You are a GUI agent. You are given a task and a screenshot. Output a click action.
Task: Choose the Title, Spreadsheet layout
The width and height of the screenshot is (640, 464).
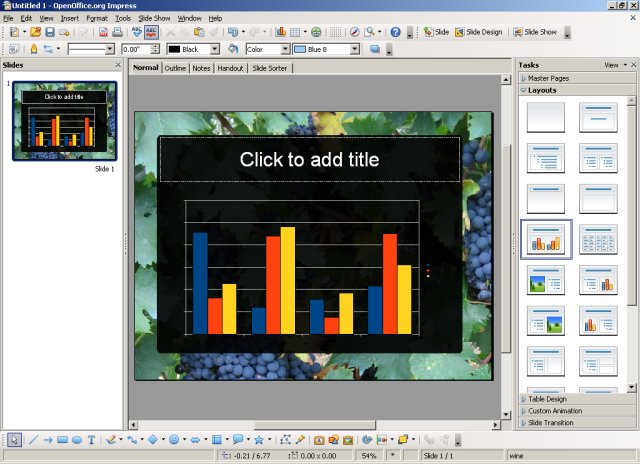click(598, 240)
